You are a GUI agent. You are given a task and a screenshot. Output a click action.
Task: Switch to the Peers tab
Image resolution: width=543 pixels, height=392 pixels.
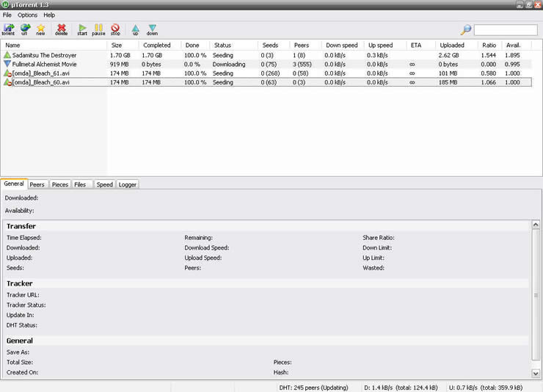pyautogui.click(x=37, y=184)
